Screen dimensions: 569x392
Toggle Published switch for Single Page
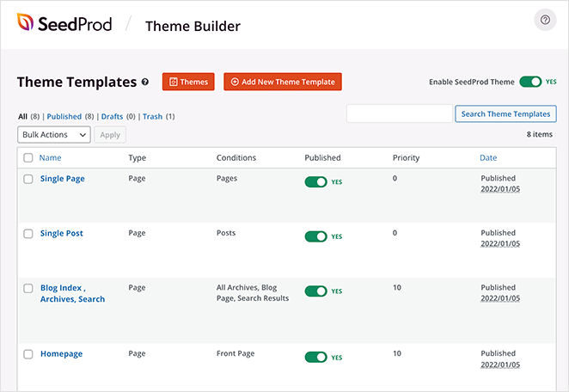pyautogui.click(x=315, y=182)
